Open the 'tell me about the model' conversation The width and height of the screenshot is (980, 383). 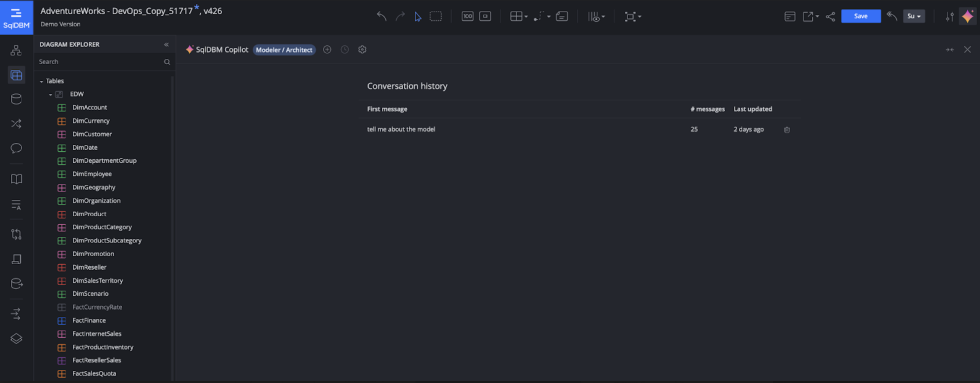[x=401, y=129]
